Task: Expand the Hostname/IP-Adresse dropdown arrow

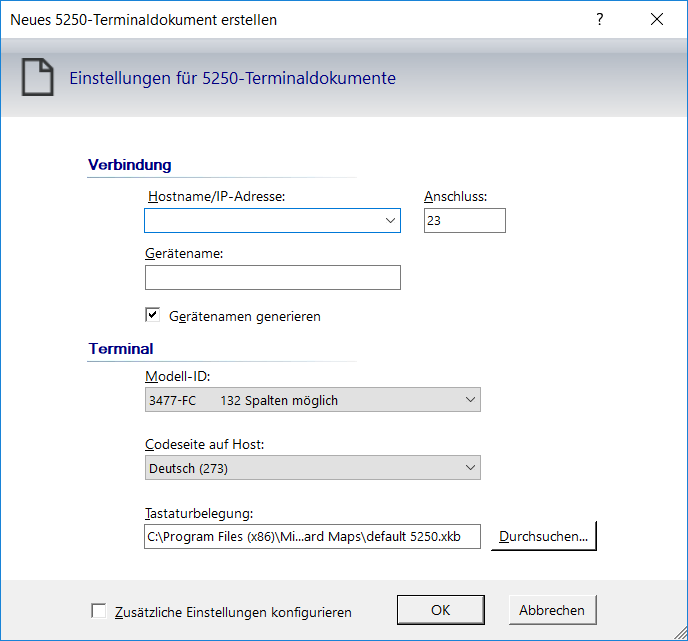Action: (390, 221)
